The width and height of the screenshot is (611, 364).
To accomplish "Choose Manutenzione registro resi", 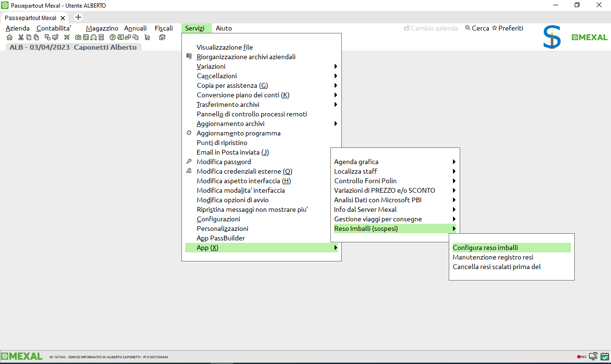I will point(493,257).
